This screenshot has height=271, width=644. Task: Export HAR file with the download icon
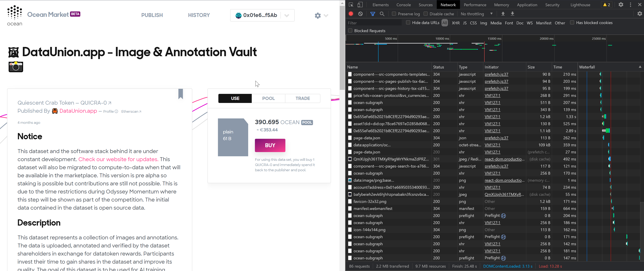pos(513,14)
